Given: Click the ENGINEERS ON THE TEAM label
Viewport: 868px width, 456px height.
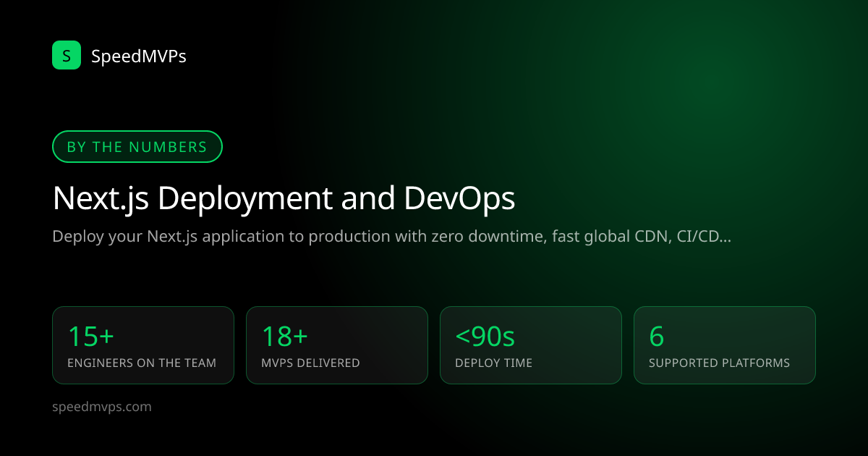Looking at the screenshot, I should click(x=142, y=363).
